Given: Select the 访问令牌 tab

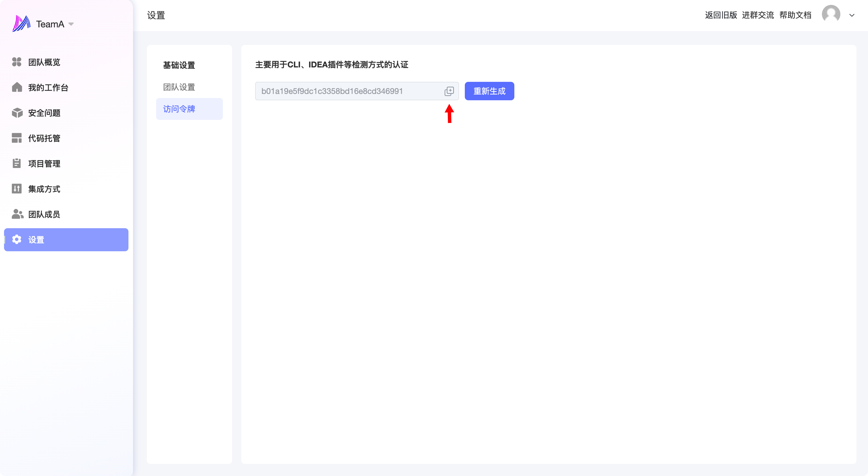Looking at the screenshot, I should (179, 109).
